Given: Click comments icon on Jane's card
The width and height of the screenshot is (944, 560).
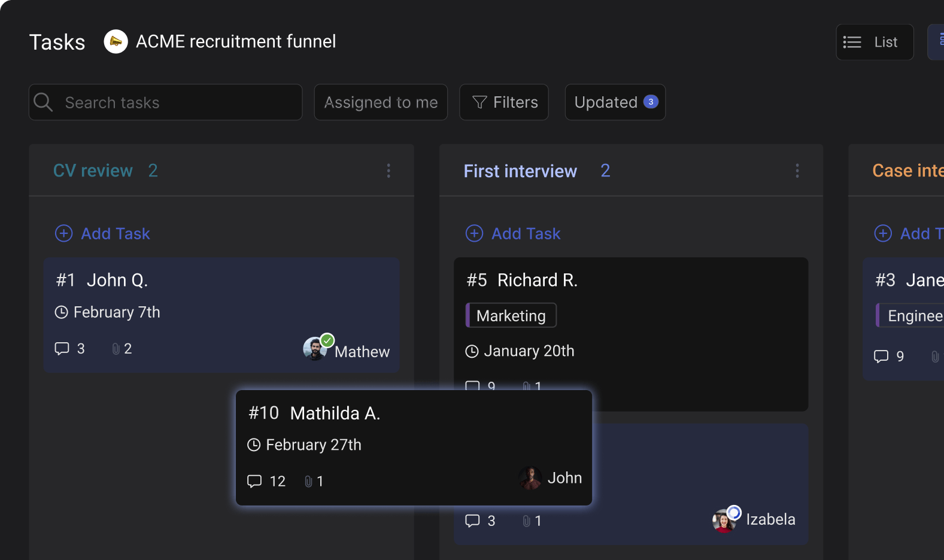Looking at the screenshot, I should point(881,357).
